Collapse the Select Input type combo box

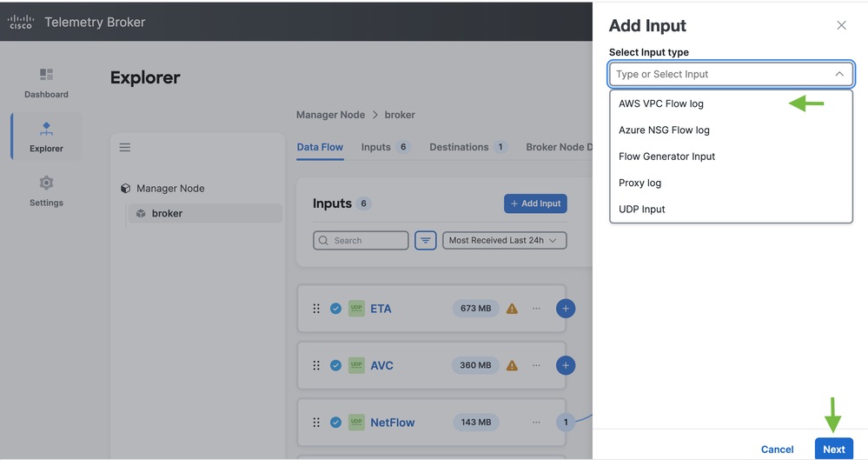click(838, 75)
